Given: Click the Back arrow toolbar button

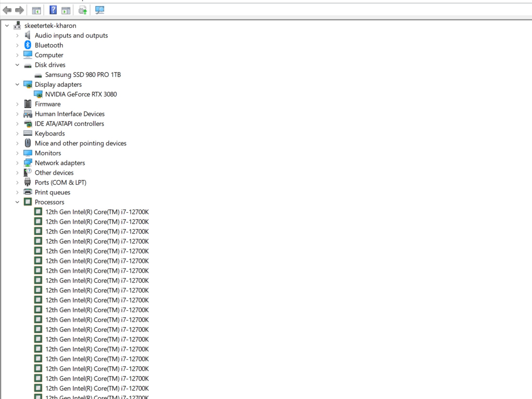Looking at the screenshot, I should coord(7,10).
